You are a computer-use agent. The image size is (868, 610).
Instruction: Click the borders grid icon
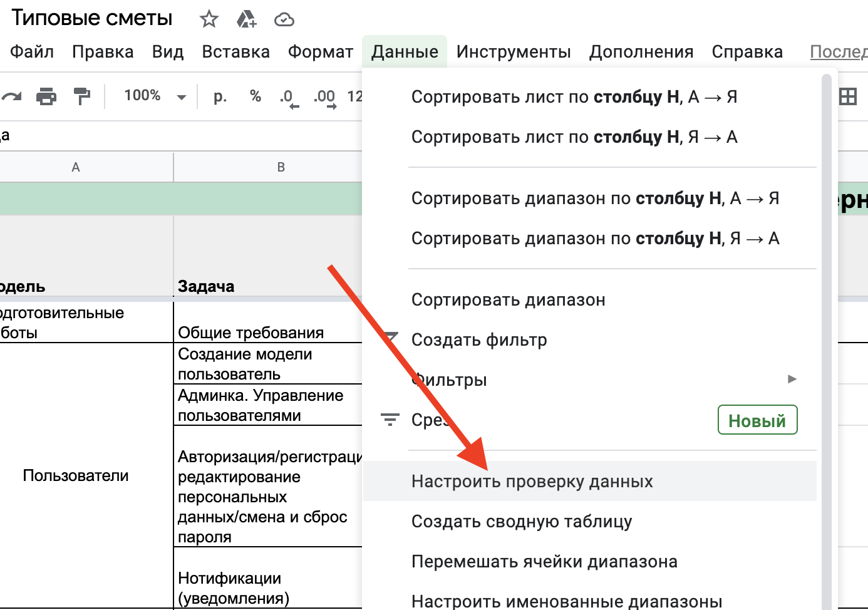(x=847, y=96)
